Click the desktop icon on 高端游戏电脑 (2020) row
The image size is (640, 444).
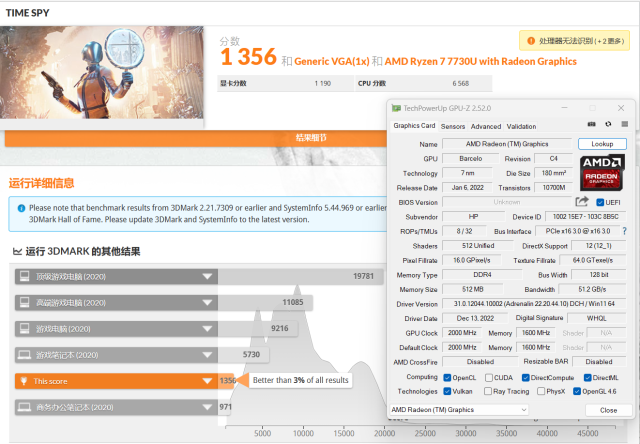(x=24, y=302)
